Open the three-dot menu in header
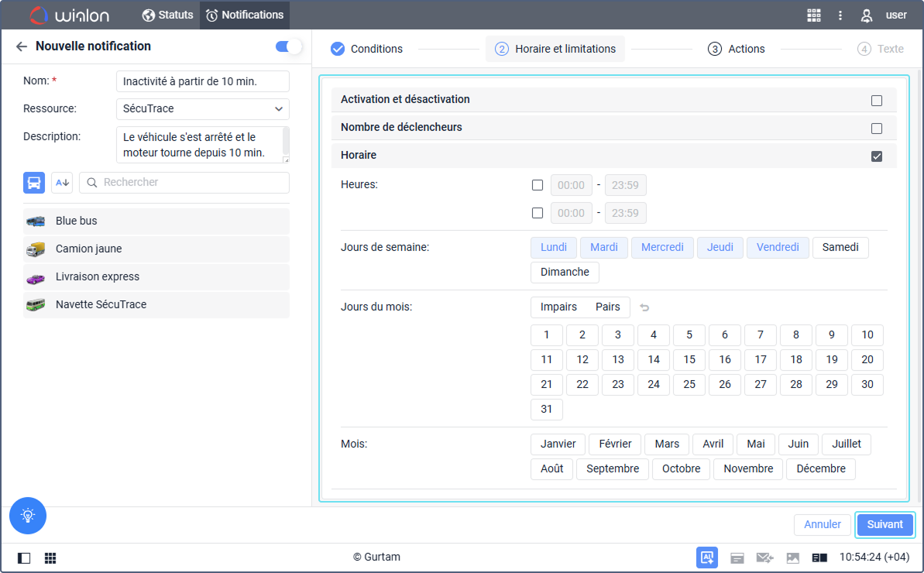This screenshot has width=924, height=573. pyautogui.click(x=840, y=15)
